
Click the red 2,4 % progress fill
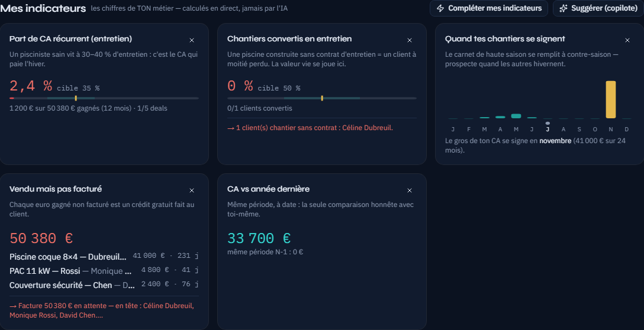11,98
